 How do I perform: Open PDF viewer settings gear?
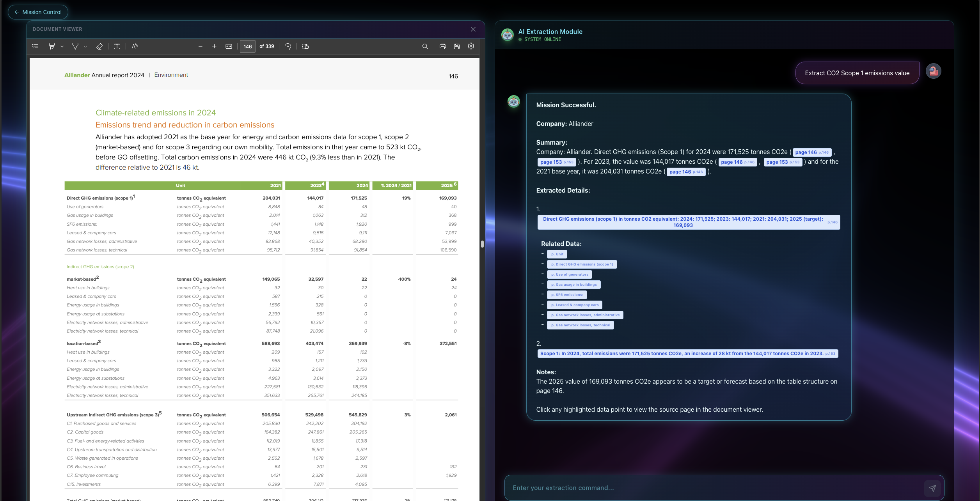(471, 46)
